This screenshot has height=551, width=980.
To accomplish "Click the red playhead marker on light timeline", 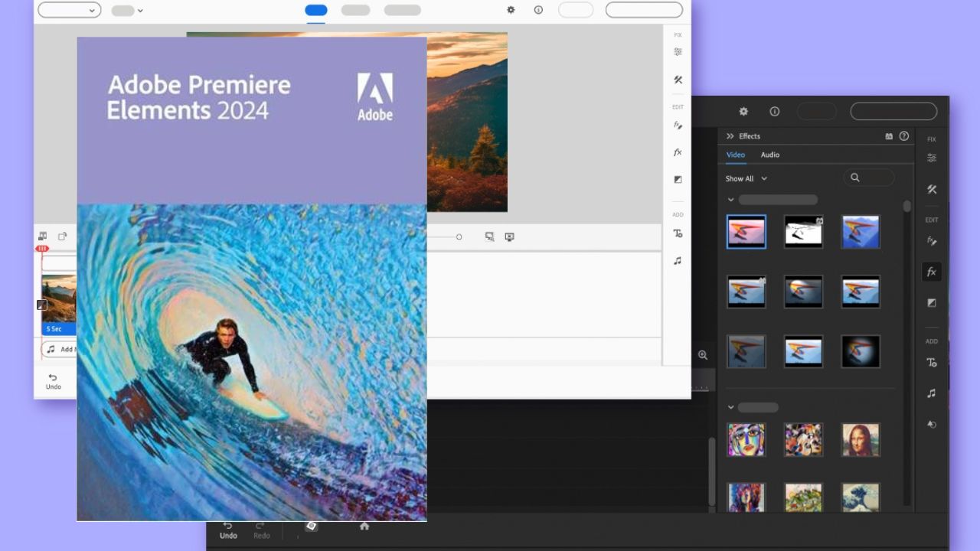I will pos(42,249).
